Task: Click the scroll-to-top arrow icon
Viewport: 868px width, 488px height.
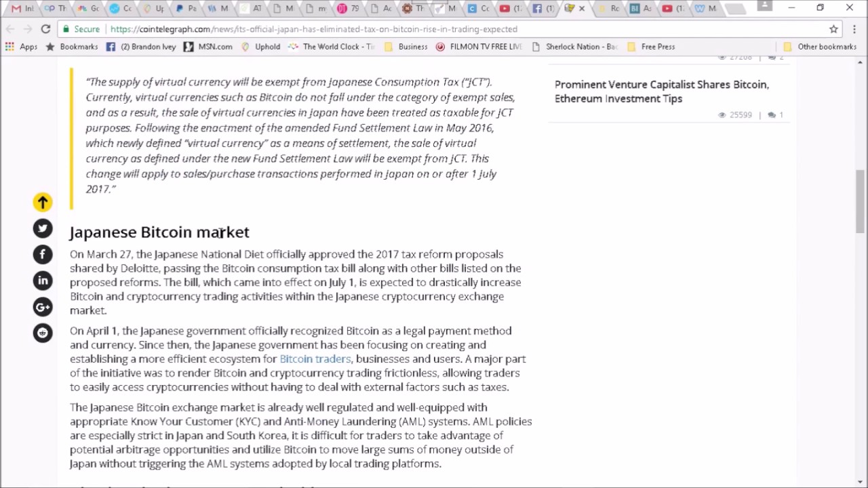Action: click(42, 202)
